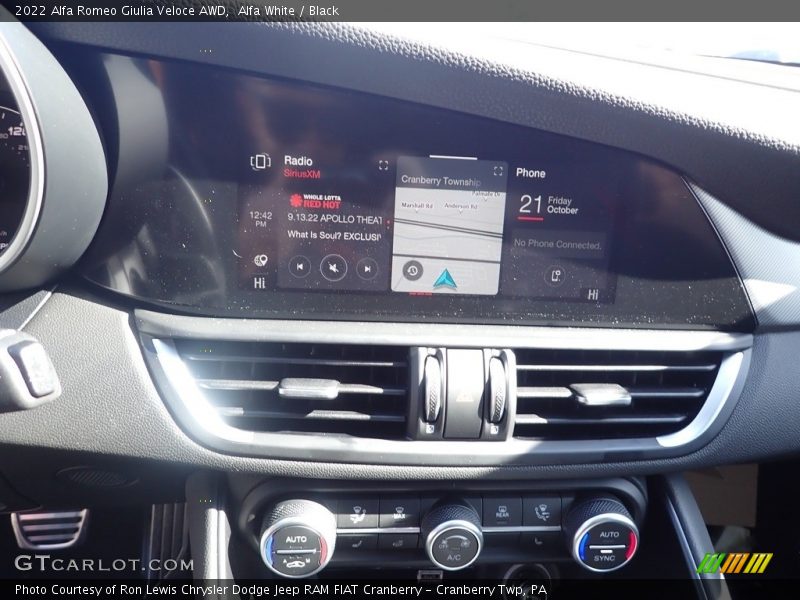The image size is (800, 600).
Task: Open the Radio widget title
Action: [298, 160]
